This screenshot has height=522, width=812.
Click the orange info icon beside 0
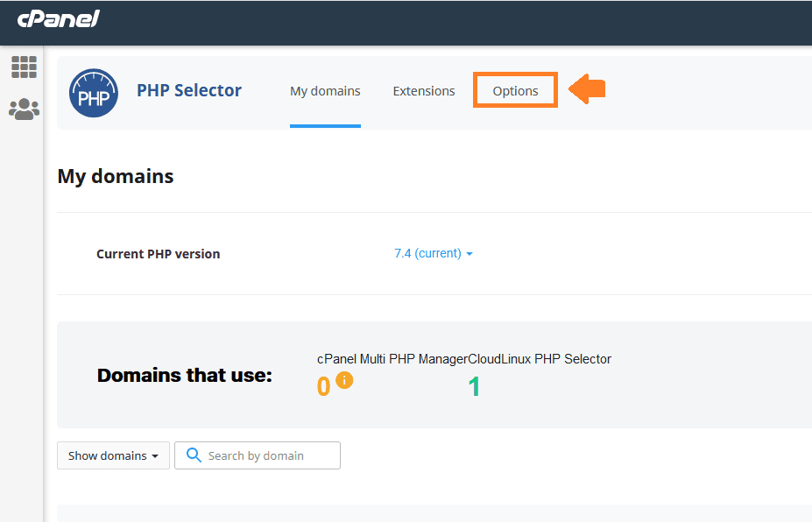344,380
